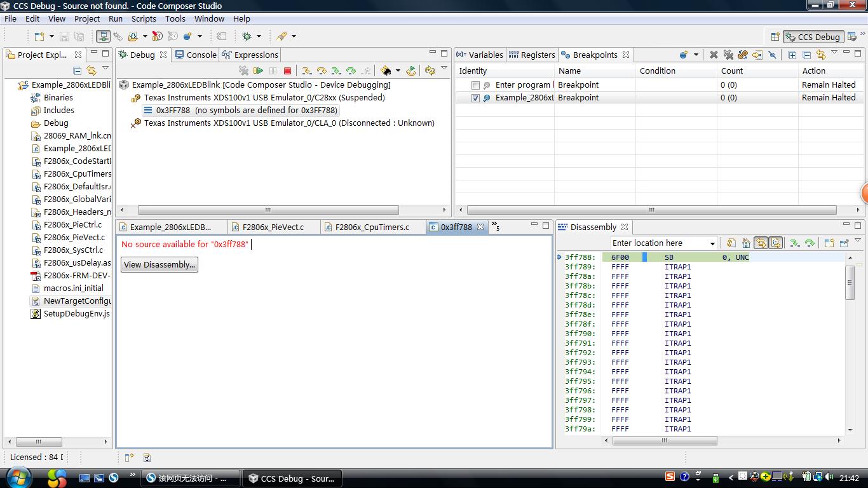Click the clock showing 21:42
This screenshot has width=868, height=488.
tap(849, 478)
